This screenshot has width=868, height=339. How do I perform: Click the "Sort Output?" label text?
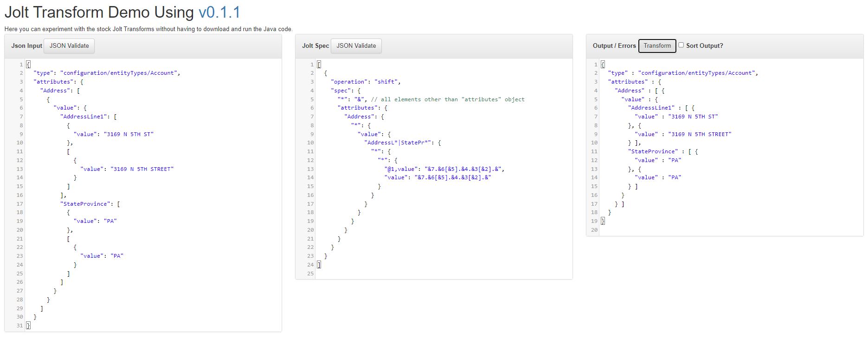pos(704,46)
